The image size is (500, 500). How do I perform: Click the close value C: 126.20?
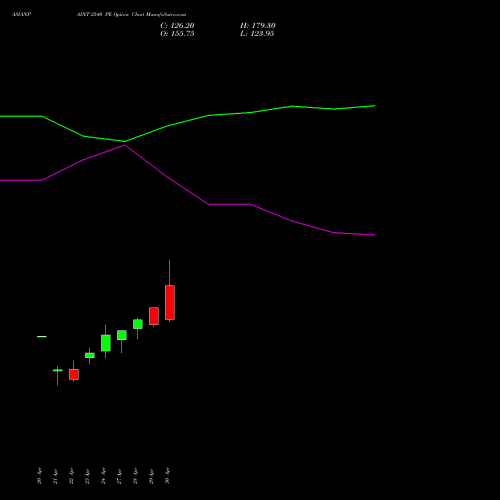pyautogui.click(x=177, y=26)
